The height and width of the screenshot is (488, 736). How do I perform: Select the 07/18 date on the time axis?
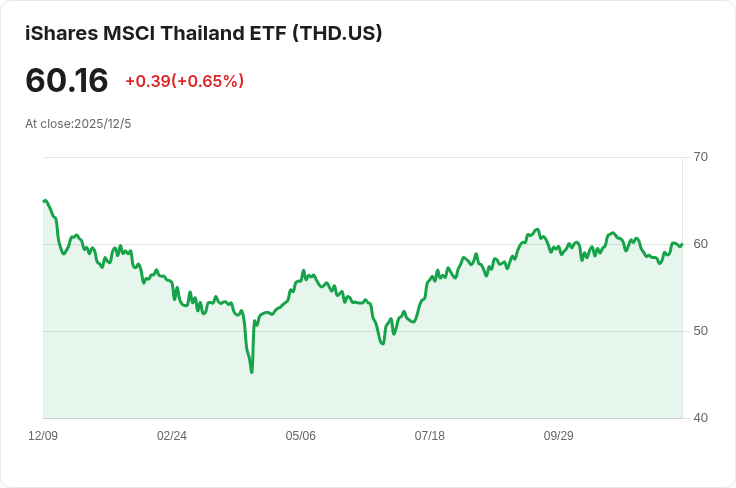pyautogui.click(x=430, y=436)
